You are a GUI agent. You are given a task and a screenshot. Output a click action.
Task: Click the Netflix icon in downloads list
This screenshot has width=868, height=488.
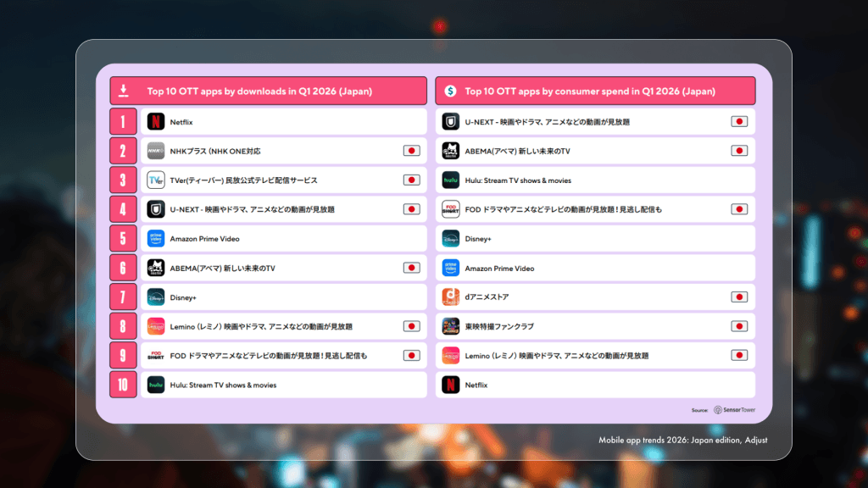pos(156,122)
